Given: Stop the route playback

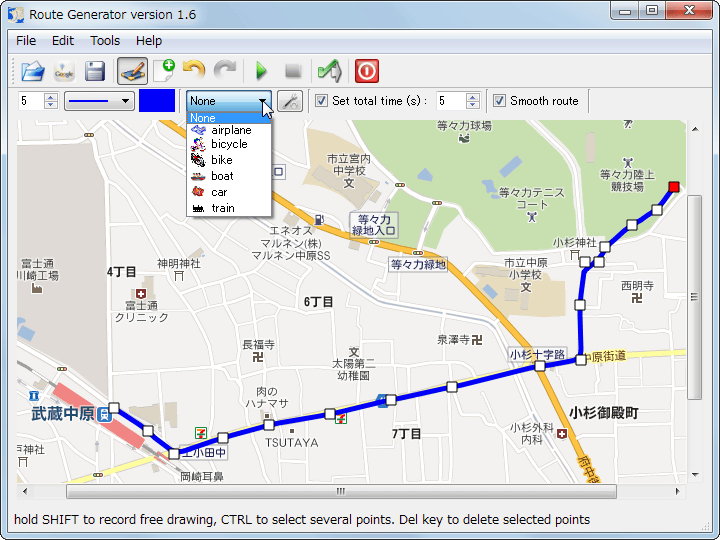Looking at the screenshot, I should (x=293, y=71).
